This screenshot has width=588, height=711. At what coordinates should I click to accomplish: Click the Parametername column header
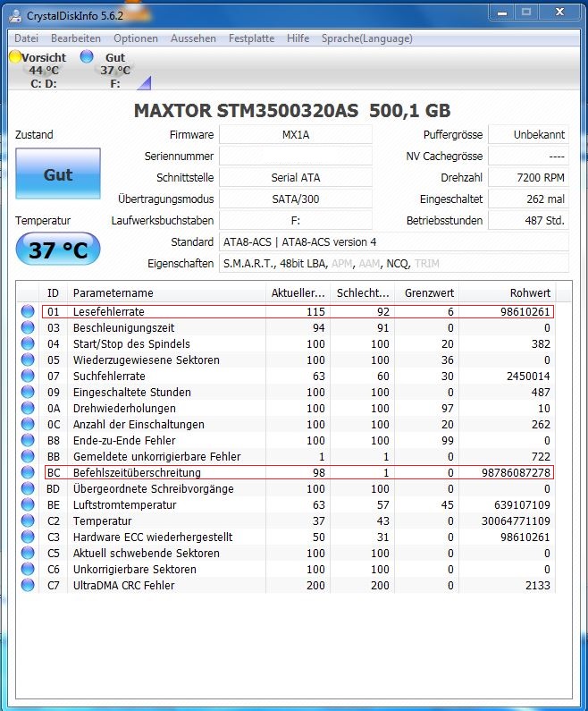click(x=166, y=293)
